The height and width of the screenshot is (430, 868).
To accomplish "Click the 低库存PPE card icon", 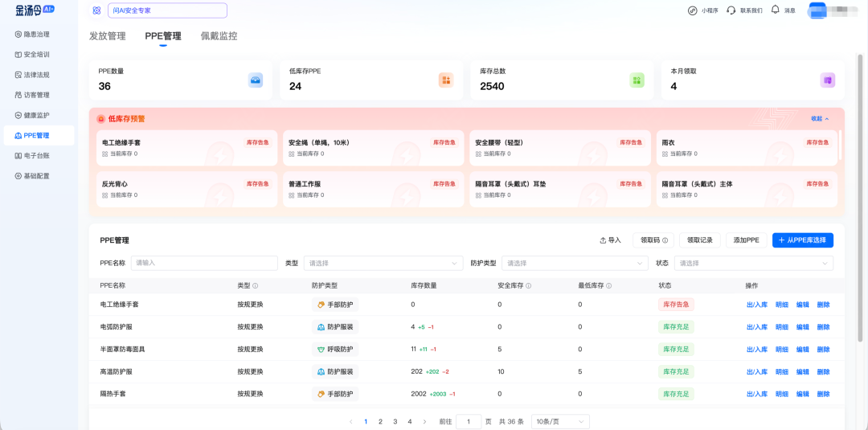I will 446,80.
